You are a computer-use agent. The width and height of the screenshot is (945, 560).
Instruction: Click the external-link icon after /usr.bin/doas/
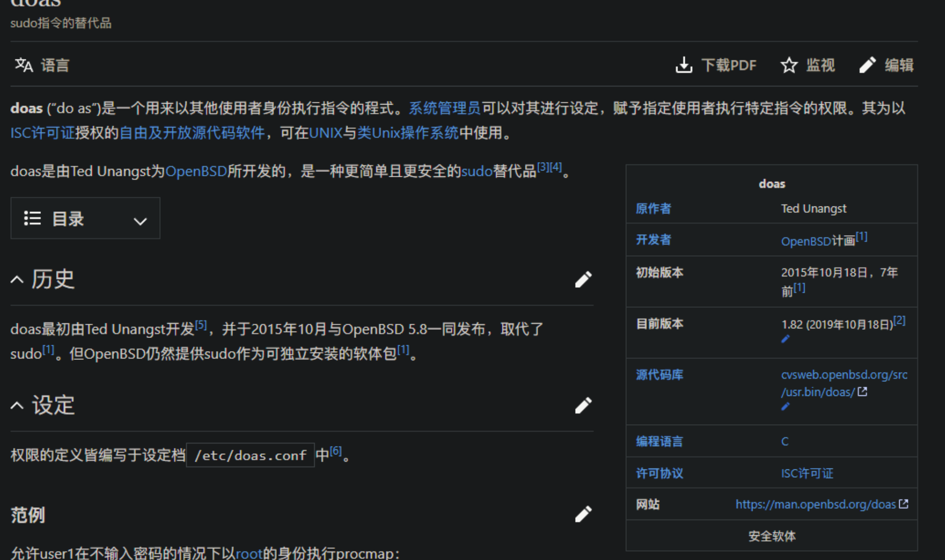[x=863, y=392]
